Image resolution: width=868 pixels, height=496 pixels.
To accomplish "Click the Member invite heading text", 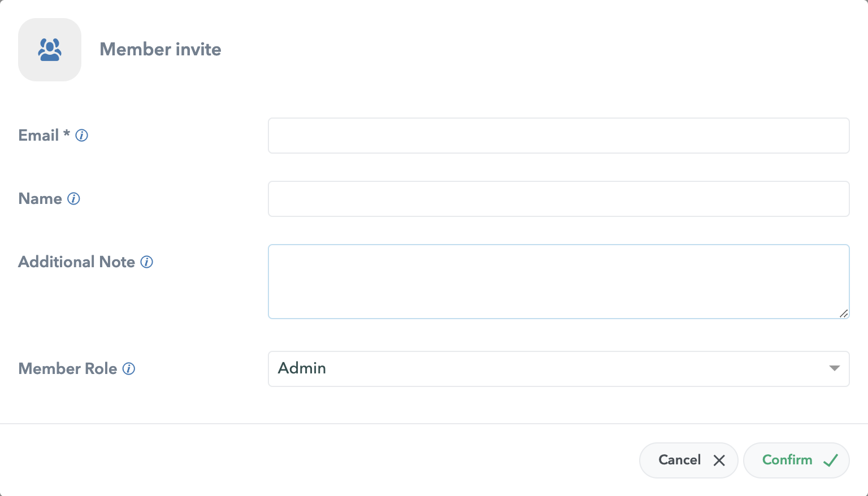I will coord(160,50).
